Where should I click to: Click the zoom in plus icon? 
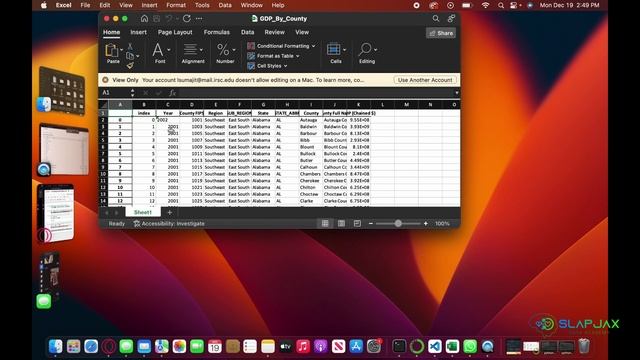coord(426,223)
